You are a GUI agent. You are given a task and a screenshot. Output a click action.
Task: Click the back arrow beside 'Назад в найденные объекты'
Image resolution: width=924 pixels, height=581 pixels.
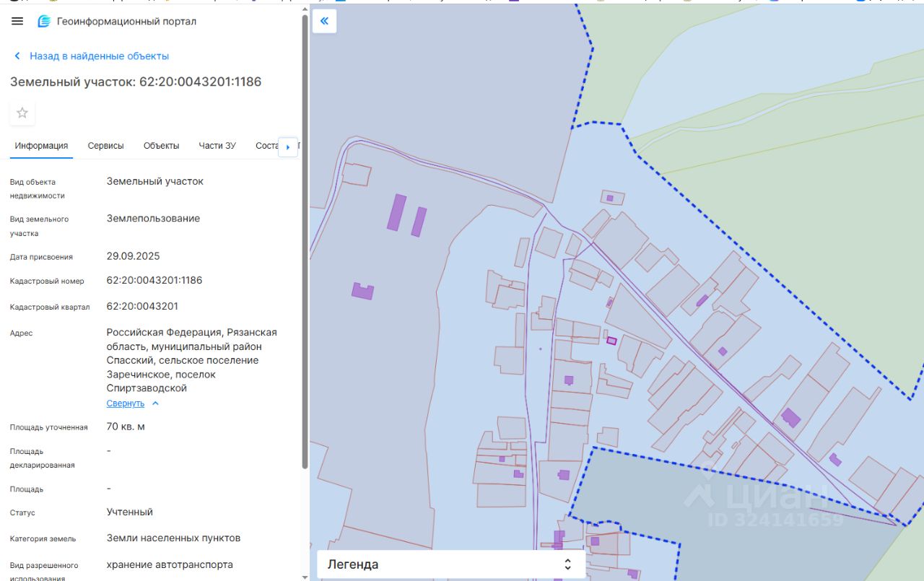coord(17,56)
